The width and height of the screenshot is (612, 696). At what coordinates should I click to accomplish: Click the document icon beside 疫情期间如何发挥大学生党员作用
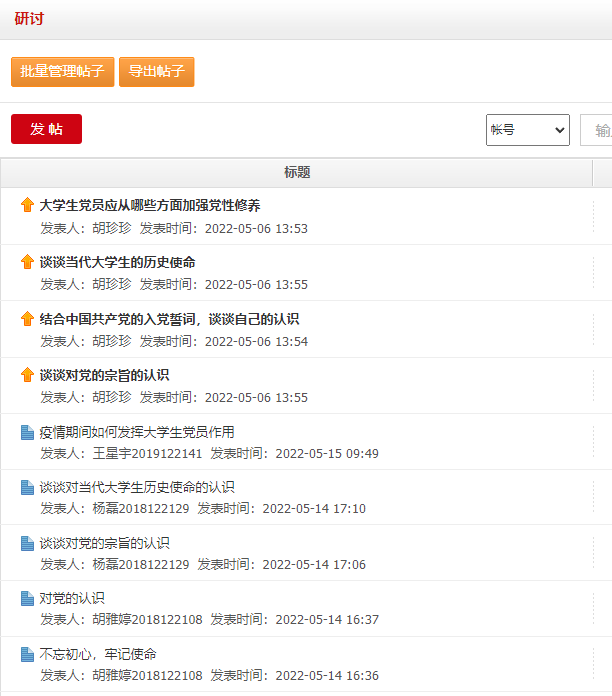27,432
